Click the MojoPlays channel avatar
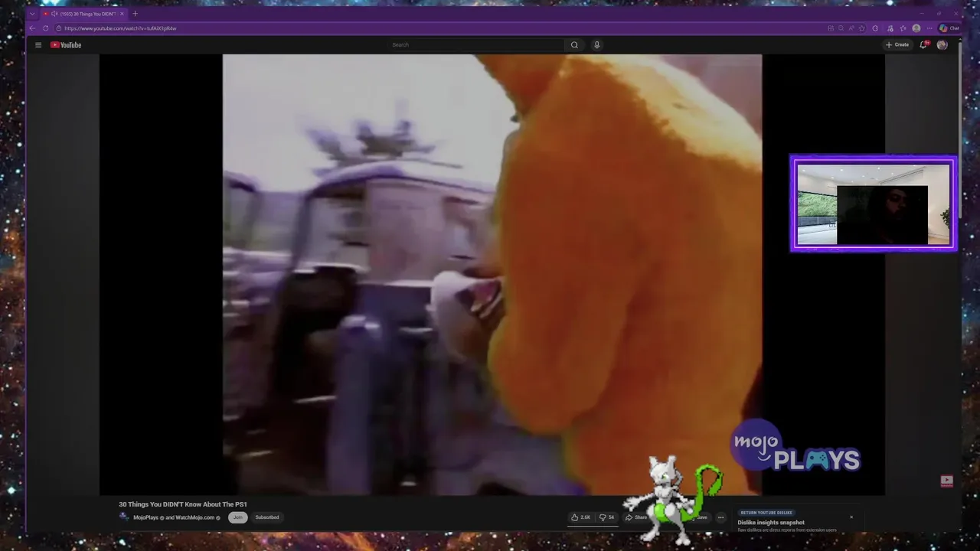 tap(124, 517)
